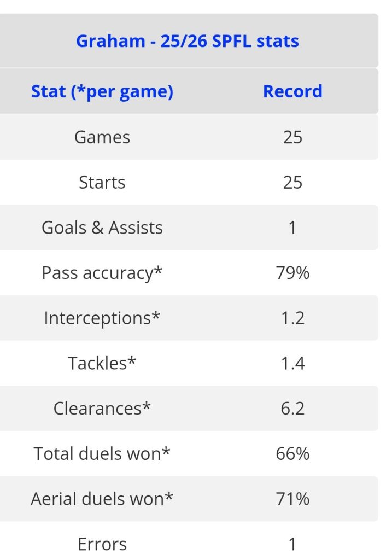Click the 1.4 tackles value

pos(292,363)
